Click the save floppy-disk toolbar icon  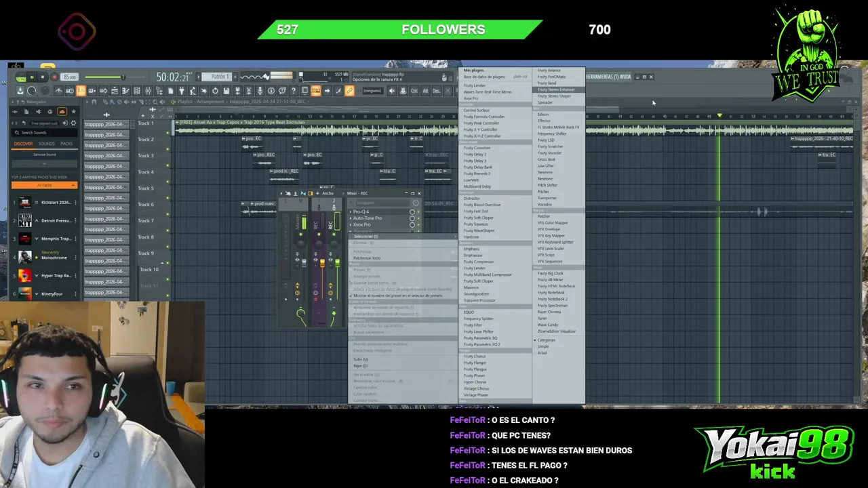click(226, 91)
